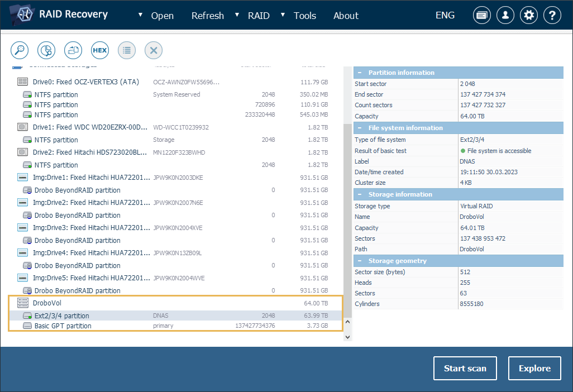The image size is (573, 392).
Task: Click the DroboVol virtual RAID icon
Action: click(x=23, y=303)
